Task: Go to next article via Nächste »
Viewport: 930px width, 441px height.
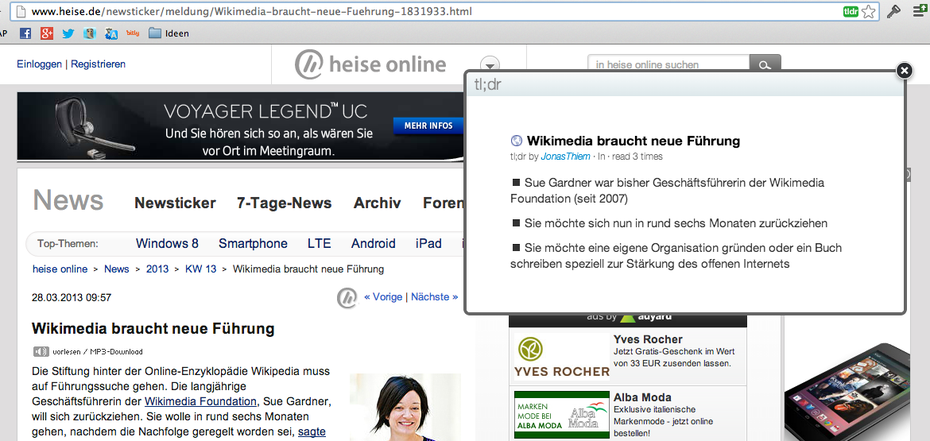Action: click(434, 297)
